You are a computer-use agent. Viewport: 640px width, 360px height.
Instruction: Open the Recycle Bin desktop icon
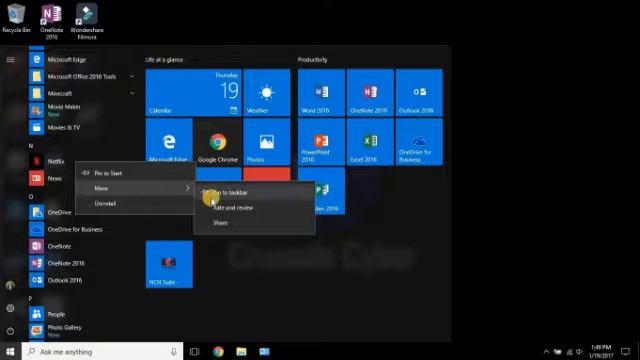(x=16, y=18)
